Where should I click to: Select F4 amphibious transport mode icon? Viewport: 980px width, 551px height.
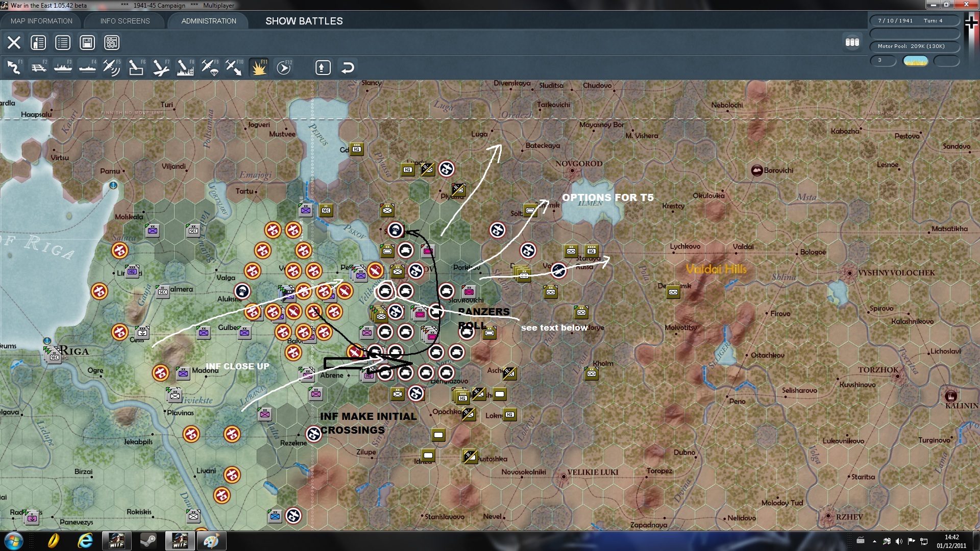coord(87,67)
